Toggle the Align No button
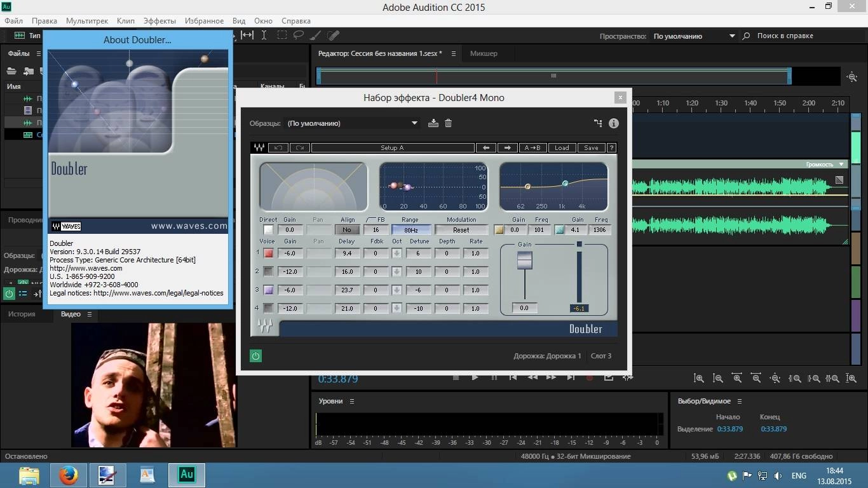Viewport: 868px width, 488px height. [347, 230]
